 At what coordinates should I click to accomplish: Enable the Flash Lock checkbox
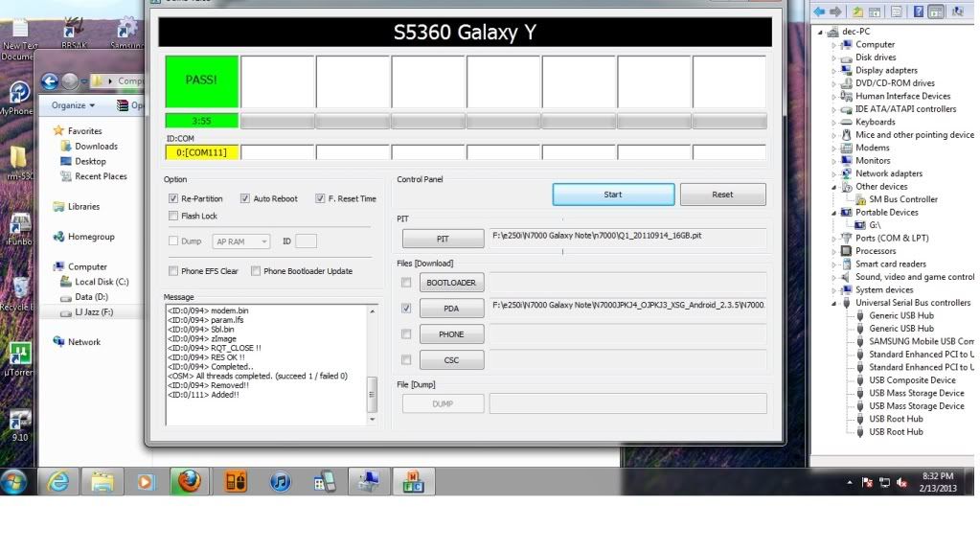coord(173,216)
